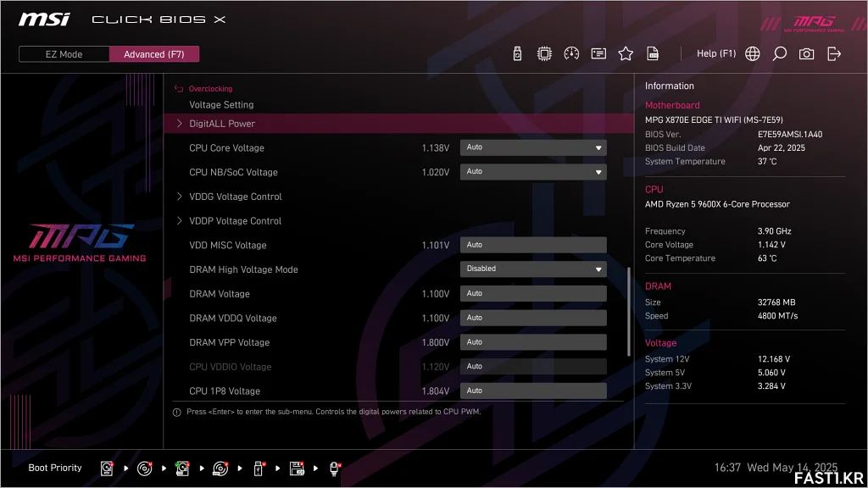The height and width of the screenshot is (488, 868).
Task: Click the 1.138V CPU core reading
Action: tap(435, 147)
